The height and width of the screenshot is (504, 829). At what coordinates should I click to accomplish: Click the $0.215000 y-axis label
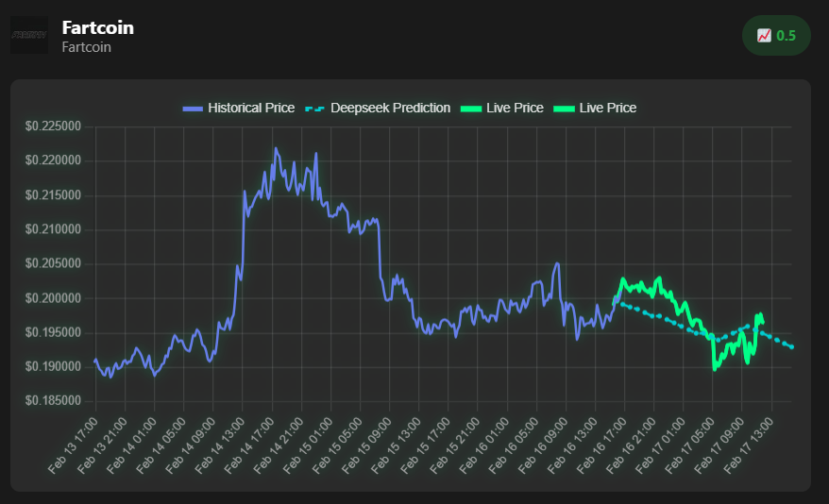[x=54, y=195]
